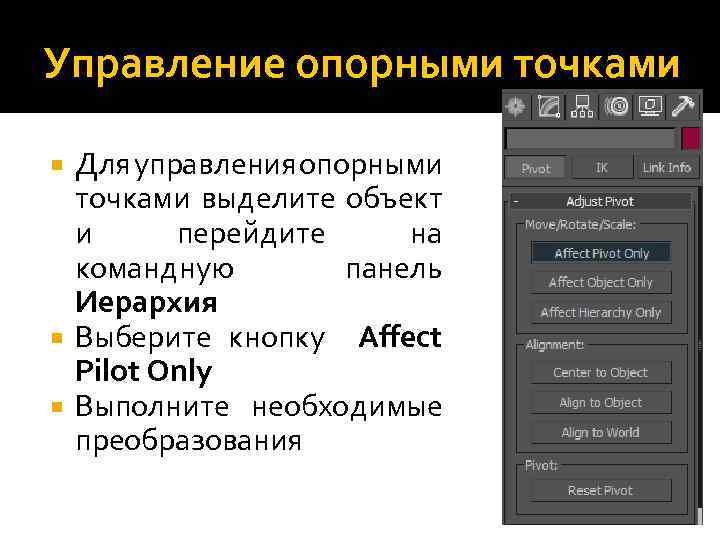Open the Motion command panel tab
Viewport: 720px width, 540px height.
tap(616, 107)
